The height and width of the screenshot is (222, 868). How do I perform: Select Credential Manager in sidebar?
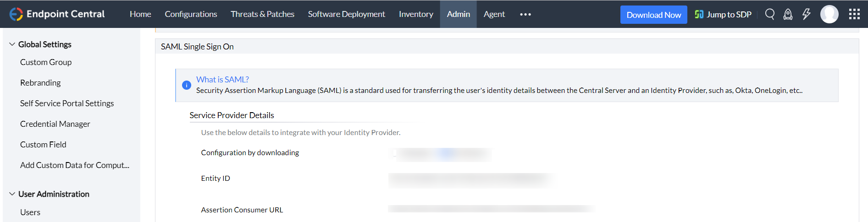click(x=55, y=124)
